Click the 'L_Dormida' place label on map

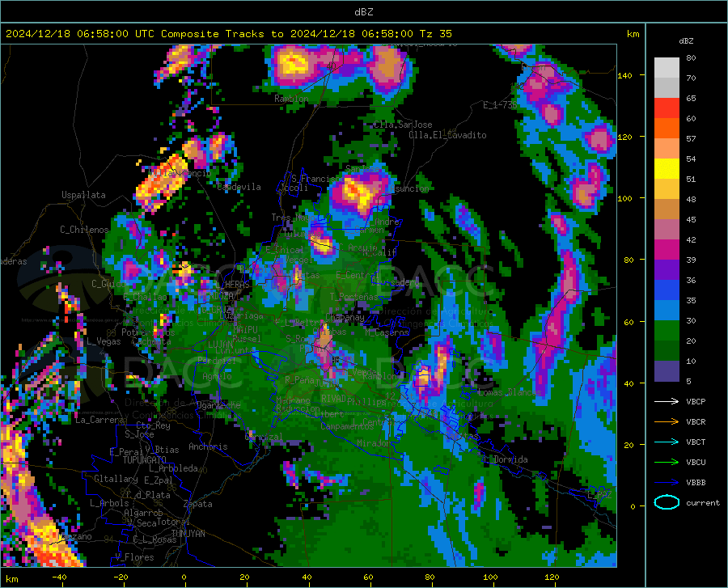point(506,459)
